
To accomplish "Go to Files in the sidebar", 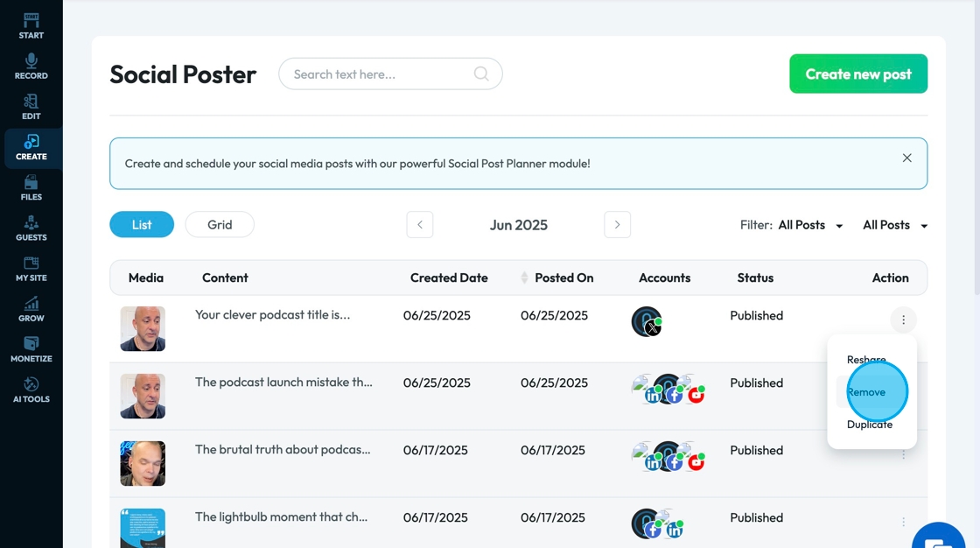I will [31, 187].
